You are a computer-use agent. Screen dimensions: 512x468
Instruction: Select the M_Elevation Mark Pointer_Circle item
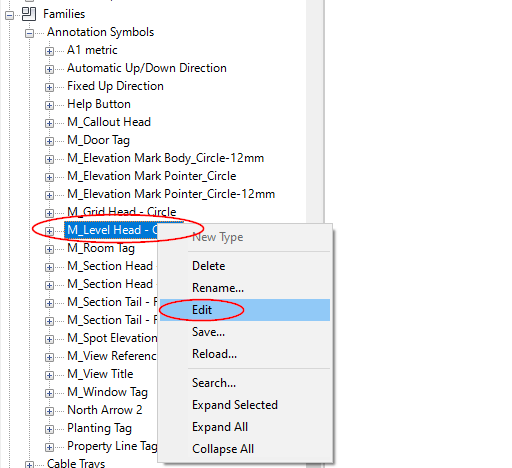tap(152, 176)
